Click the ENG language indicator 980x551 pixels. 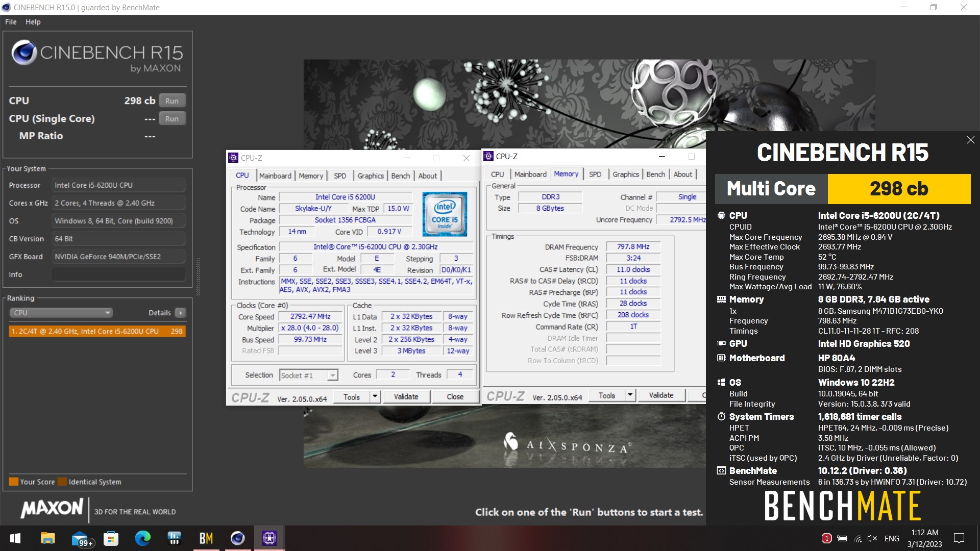tap(892, 538)
